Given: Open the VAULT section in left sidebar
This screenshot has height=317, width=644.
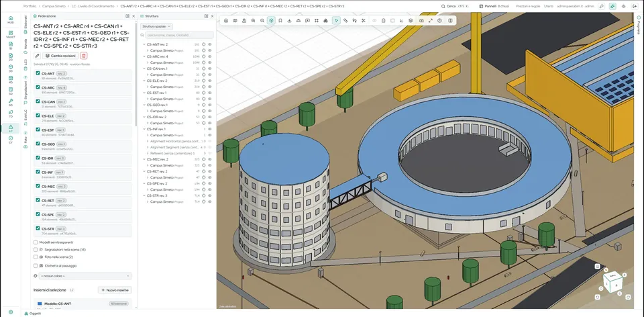Looking at the screenshot, I should (x=11, y=34).
